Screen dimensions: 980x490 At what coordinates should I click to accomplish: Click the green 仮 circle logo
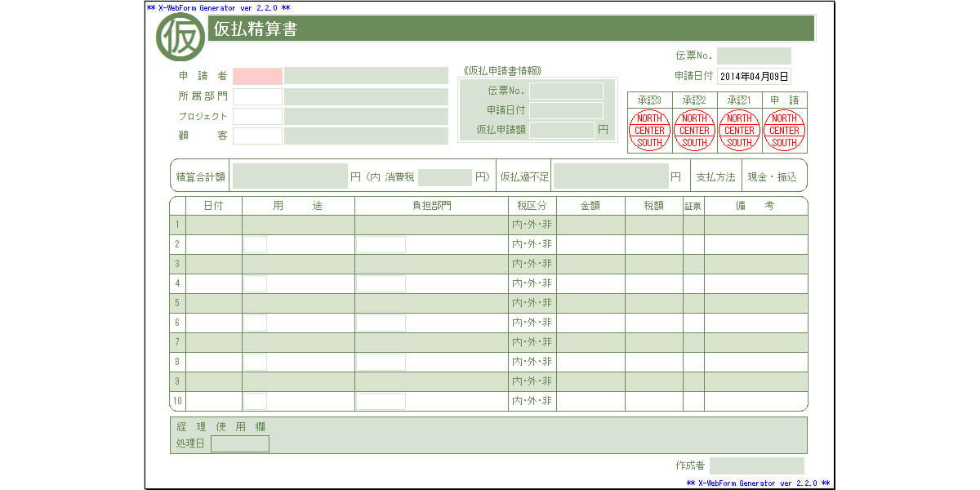180,38
